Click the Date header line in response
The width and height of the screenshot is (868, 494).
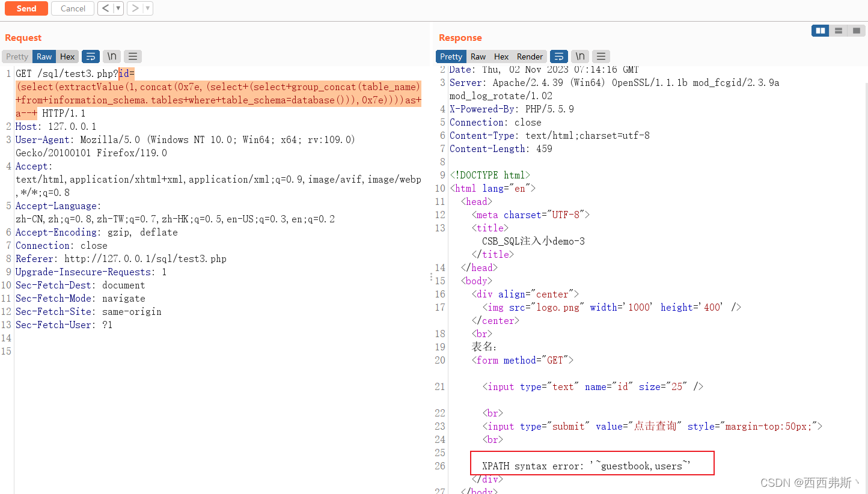click(544, 70)
